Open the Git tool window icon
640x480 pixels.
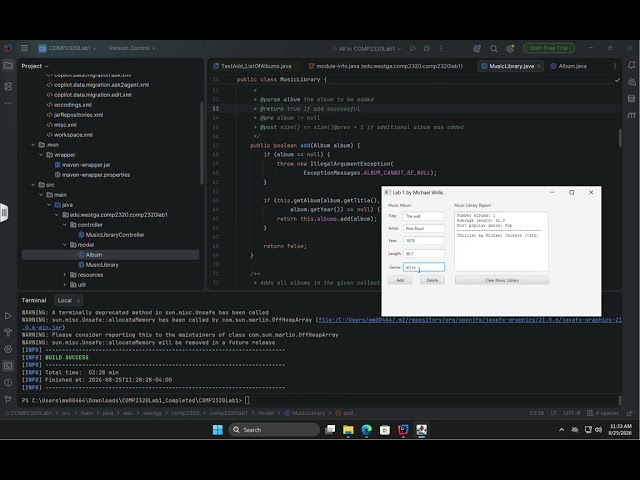coord(8,399)
